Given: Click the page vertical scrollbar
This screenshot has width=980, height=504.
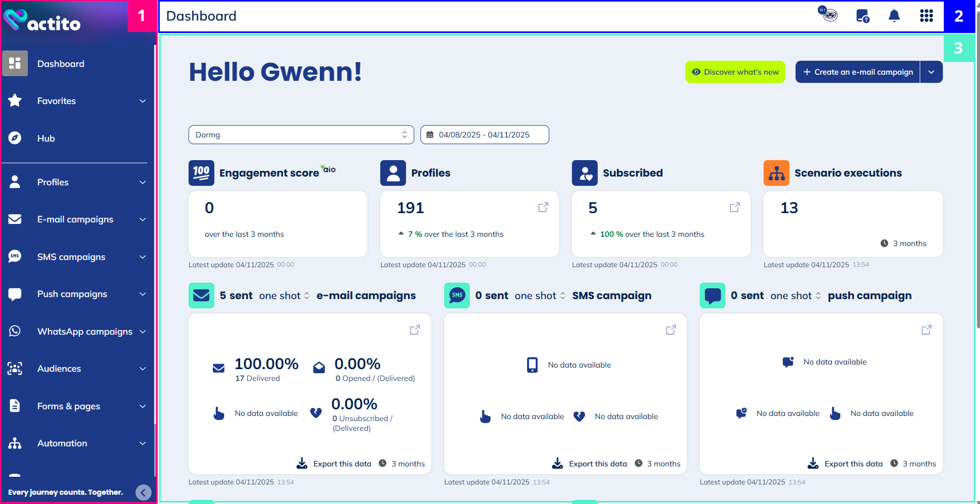Looking at the screenshot, I should (x=977, y=180).
